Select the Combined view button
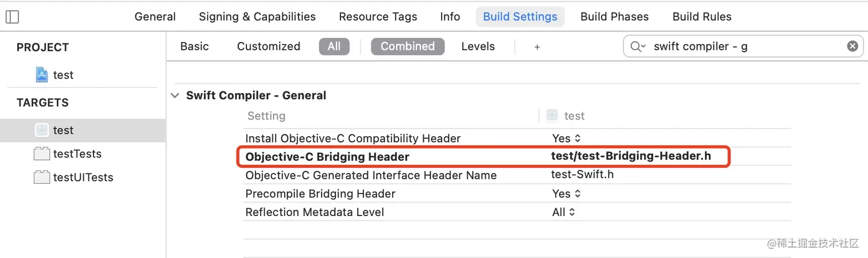Viewport: 868px width, 258px height. [x=408, y=47]
